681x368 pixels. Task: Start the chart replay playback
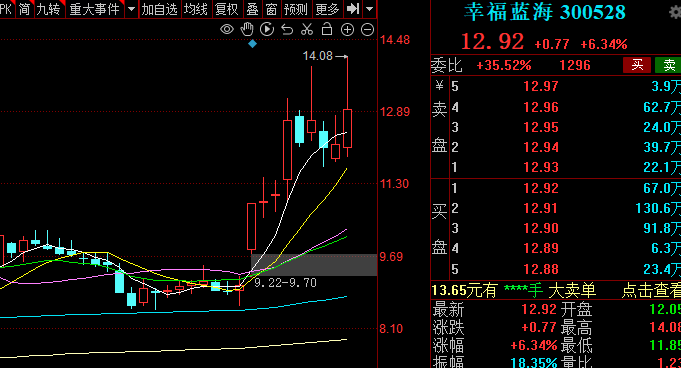pos(267,30)
